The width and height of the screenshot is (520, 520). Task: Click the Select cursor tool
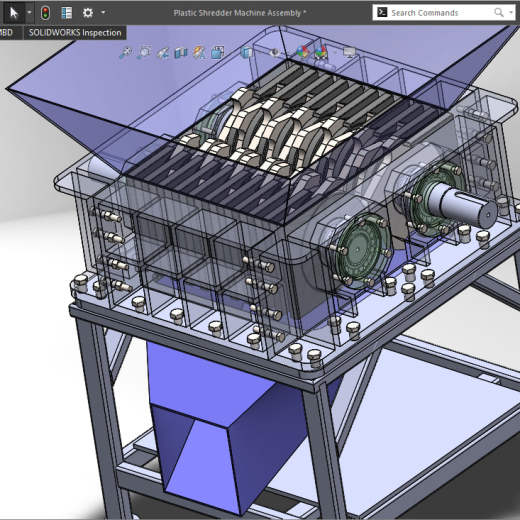(13, 13)
